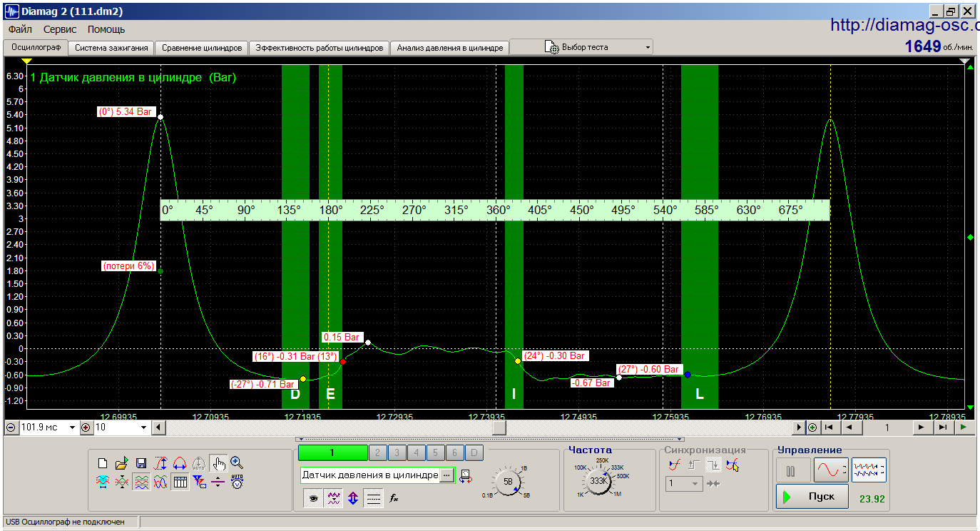The height and width of the screenshot is (531, 980).
Task: Open the filter settings funnel icon
Action: (199, 482)
